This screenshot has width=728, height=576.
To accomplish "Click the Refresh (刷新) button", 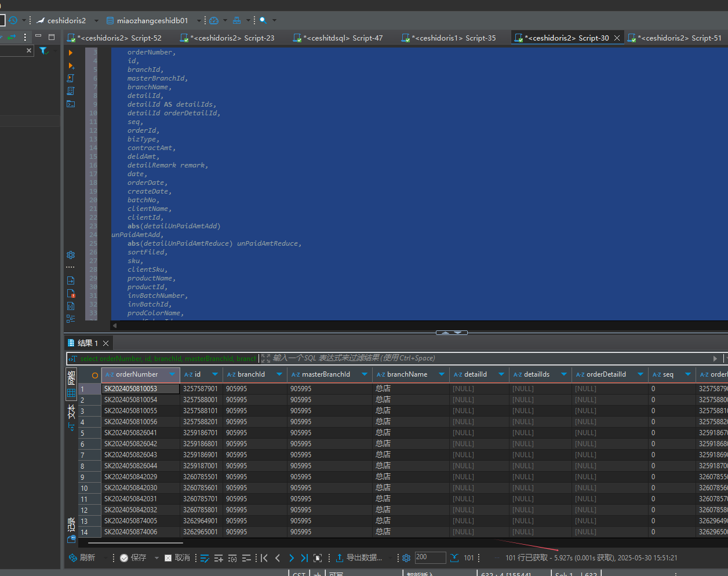I will pos(82,558).
